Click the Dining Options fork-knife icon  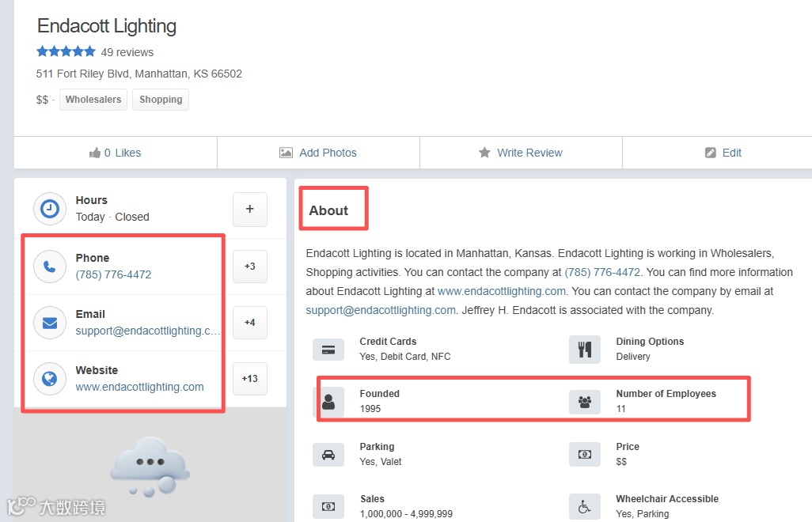pos(585,350)
